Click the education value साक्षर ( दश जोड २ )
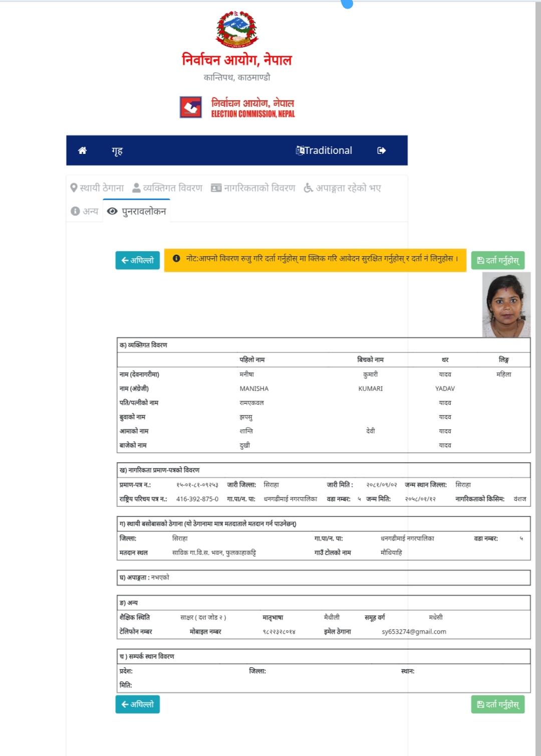The image size is (541, 756). click(x=203, y=617)
